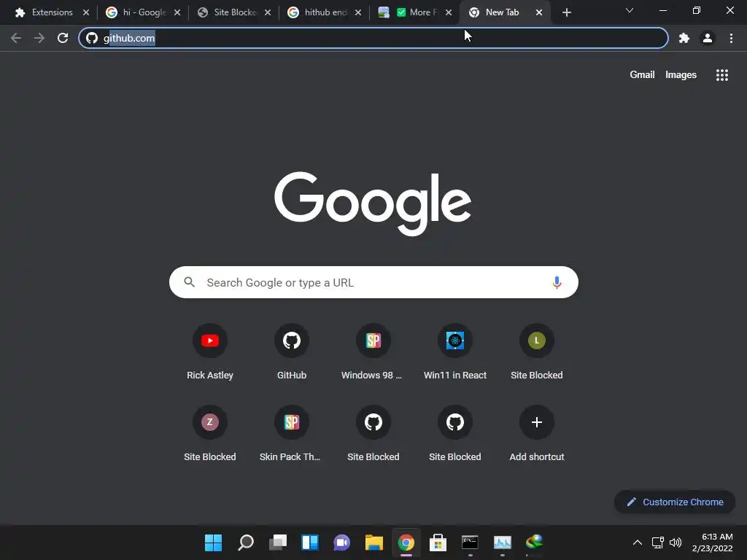Viewport: 747px width, 560px height.
Task: Open Microsoft Store from taskbar
Action: [x=438, y=542]
